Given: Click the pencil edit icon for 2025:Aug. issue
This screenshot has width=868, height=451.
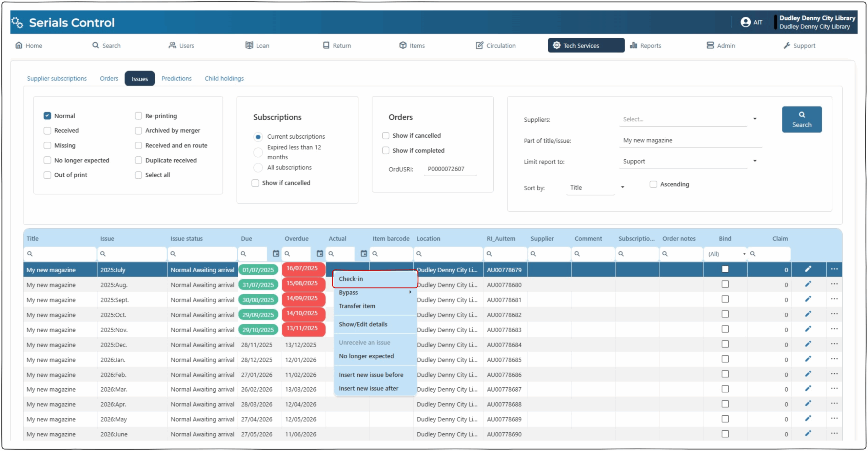Looking at the screenshot, I should (808, 284).
